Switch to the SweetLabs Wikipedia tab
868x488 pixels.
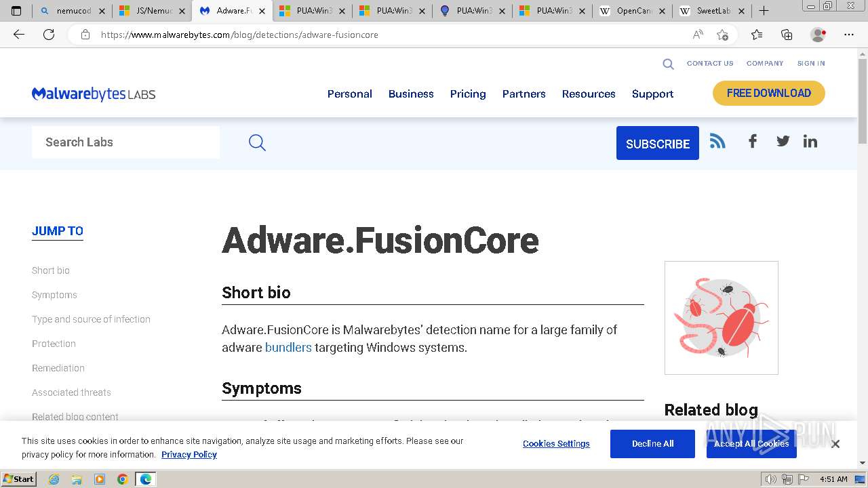click(712, 11)
